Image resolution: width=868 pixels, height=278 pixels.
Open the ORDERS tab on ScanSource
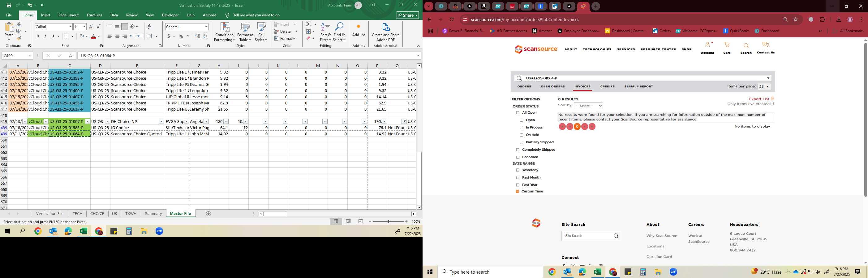click(524, 86)
